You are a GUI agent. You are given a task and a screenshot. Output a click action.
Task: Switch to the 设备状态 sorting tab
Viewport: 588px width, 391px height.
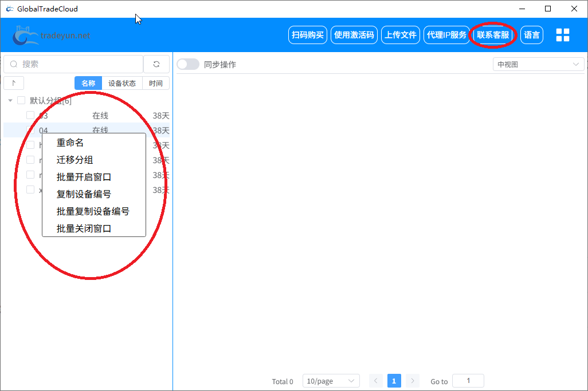point(121,82)
